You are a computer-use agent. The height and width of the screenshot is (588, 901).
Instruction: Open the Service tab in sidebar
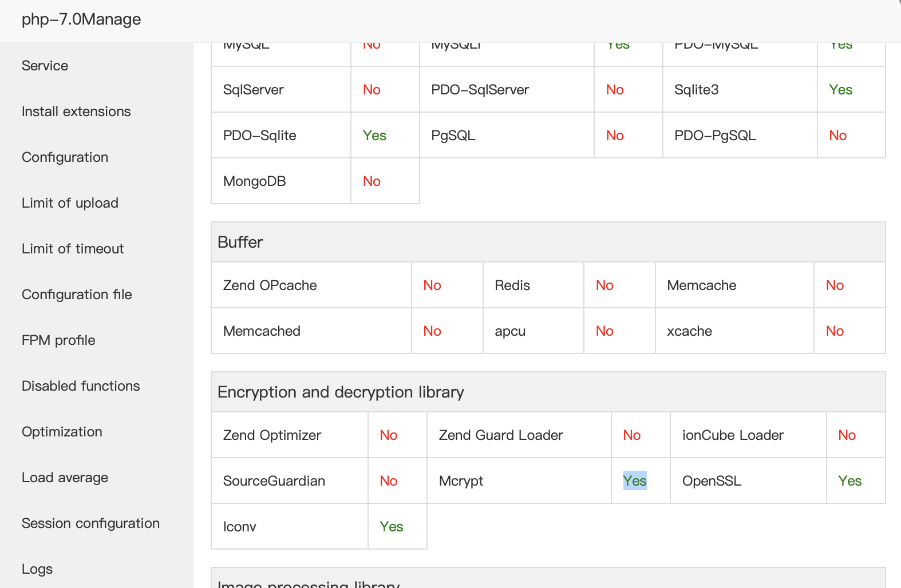[x=45, y=66]
